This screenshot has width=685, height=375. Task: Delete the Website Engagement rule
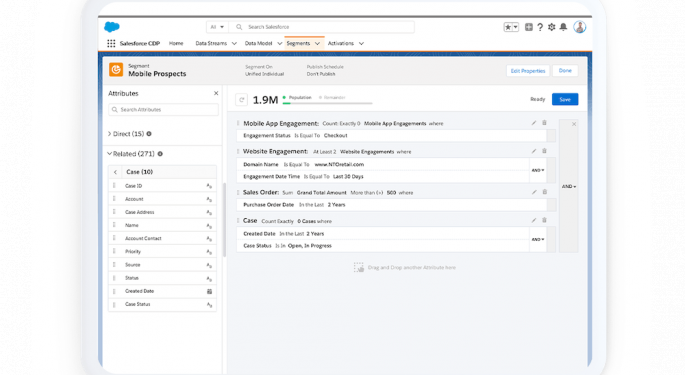tap(544, 151)
